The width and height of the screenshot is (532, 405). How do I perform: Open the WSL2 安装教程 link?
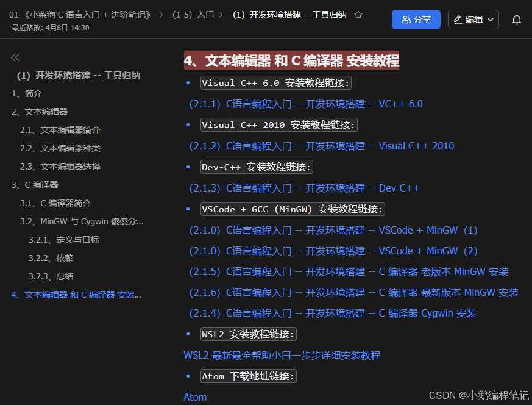[282, 355]
